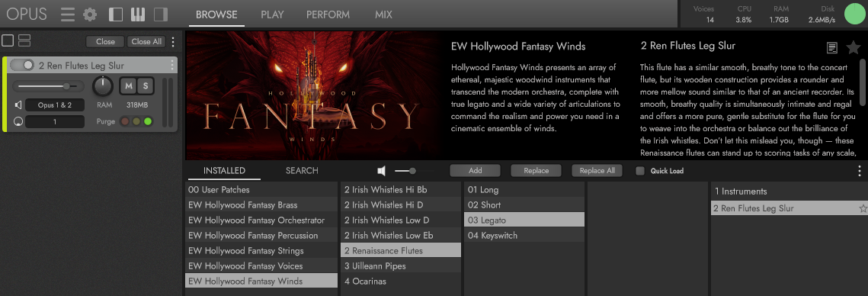Select 2 Renaissance Flutes
The width and height of the screenshot is (868, 296).
401,250
